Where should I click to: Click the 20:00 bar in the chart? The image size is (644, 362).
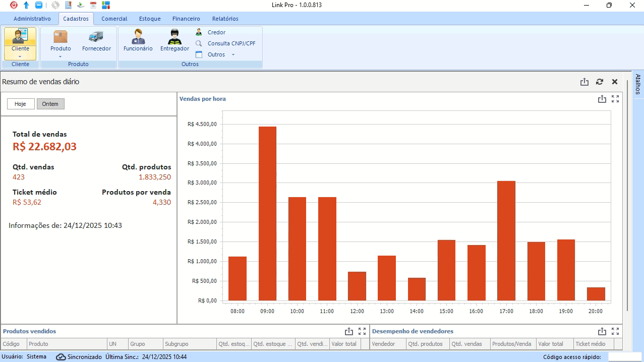[596, 294]
